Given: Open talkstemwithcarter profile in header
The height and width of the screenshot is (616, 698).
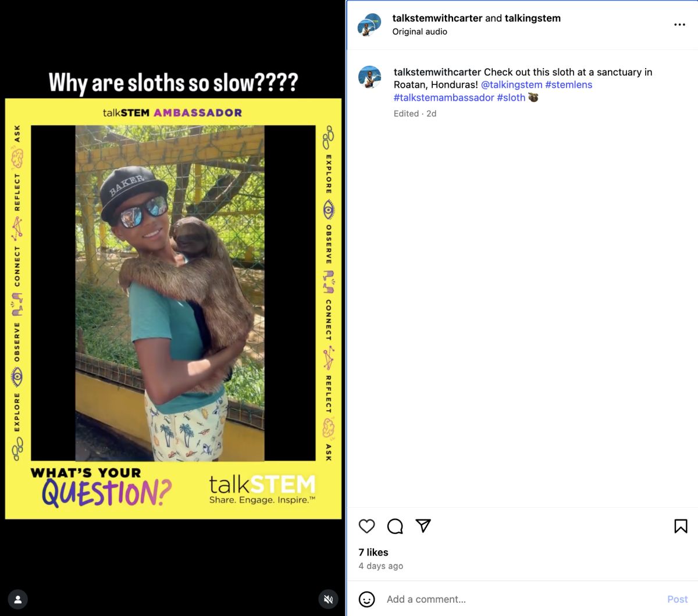Looking at the screenshot, I should click(x=437, y=18).
